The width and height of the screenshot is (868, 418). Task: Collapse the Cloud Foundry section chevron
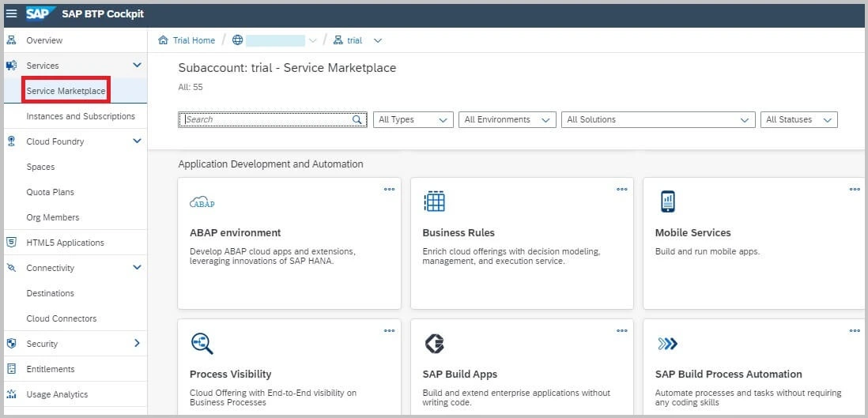click(x=138, y=141)
